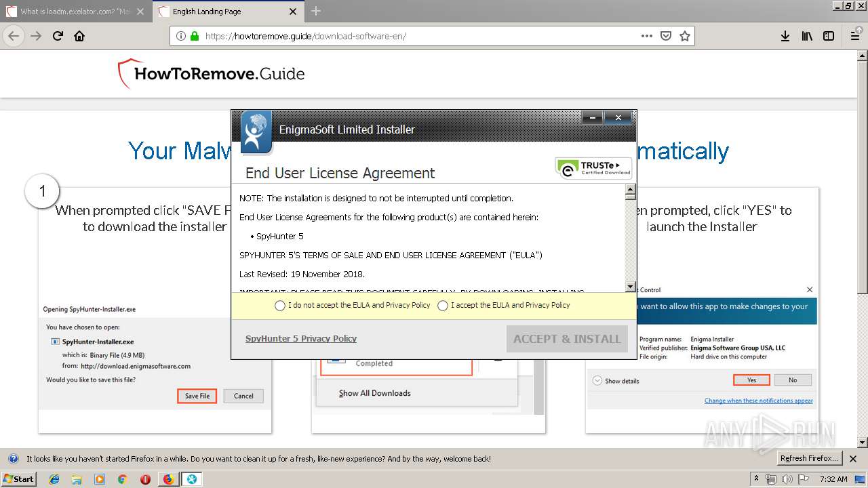Open SpyHunter 5 Privacy Policy link
868x488 pixels.
pyautogui.click(x=301, y=339)
